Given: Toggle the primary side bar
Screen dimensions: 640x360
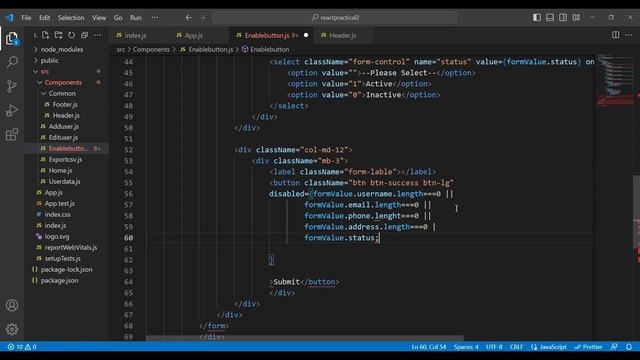Looking at the screenshot, I should pos(537,18).
